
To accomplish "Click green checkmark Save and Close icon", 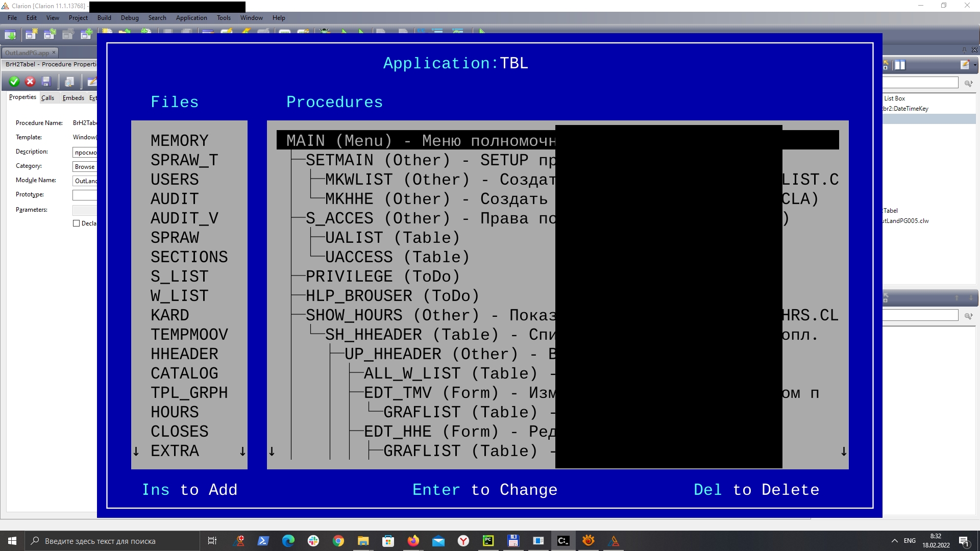I will coord(14,82).
